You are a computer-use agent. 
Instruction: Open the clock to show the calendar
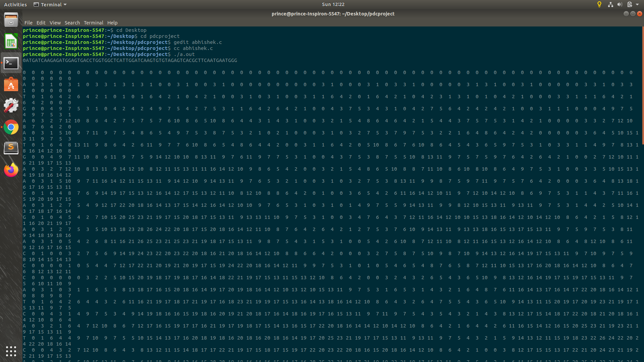click(333, 4)
